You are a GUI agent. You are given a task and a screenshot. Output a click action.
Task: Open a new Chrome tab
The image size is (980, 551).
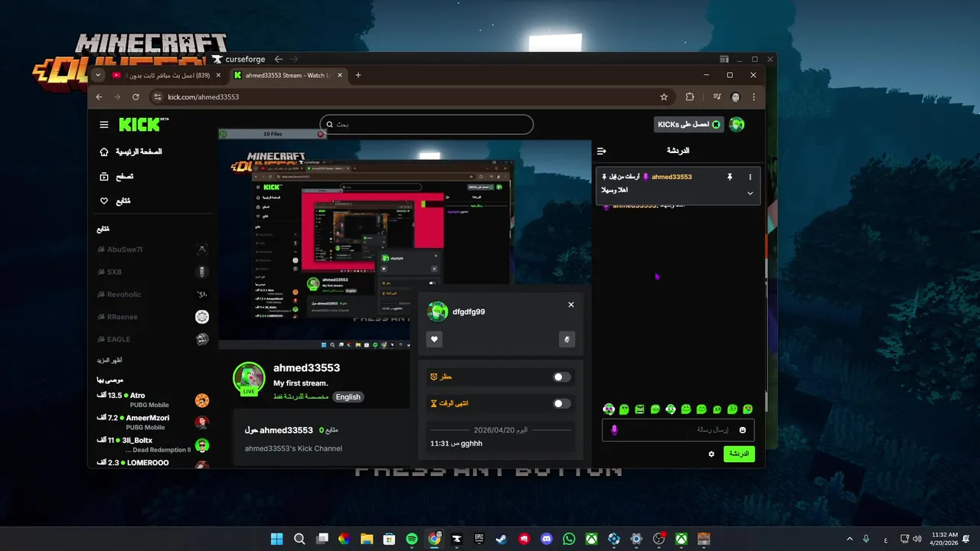(358, 75)
